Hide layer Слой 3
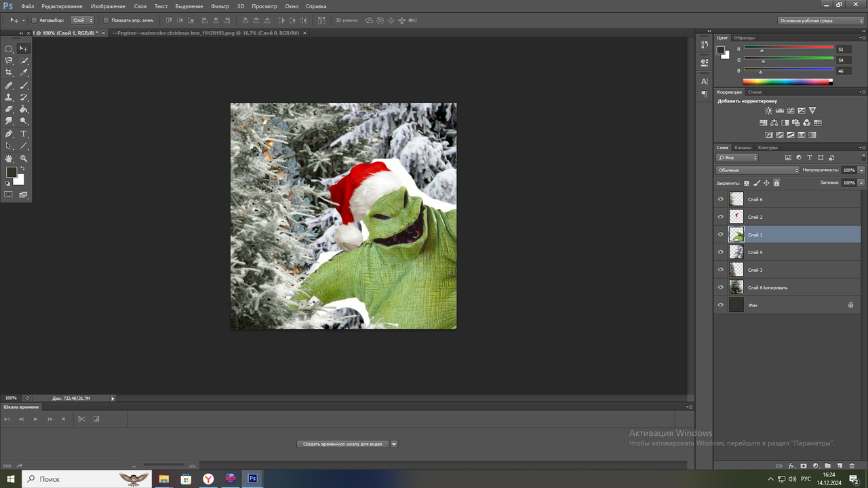The width and height of the screenshot is (868, 488). 721,270
